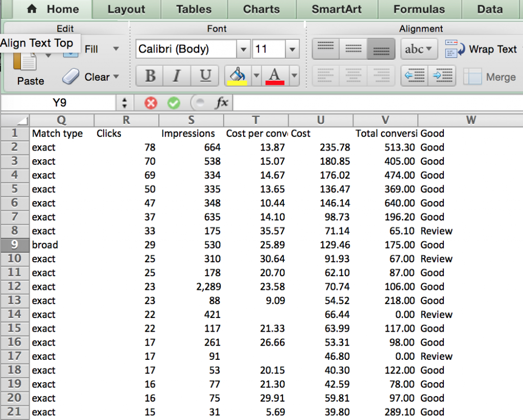Click the Merge label button
523x420 pixels.
[x=501, y=77]
